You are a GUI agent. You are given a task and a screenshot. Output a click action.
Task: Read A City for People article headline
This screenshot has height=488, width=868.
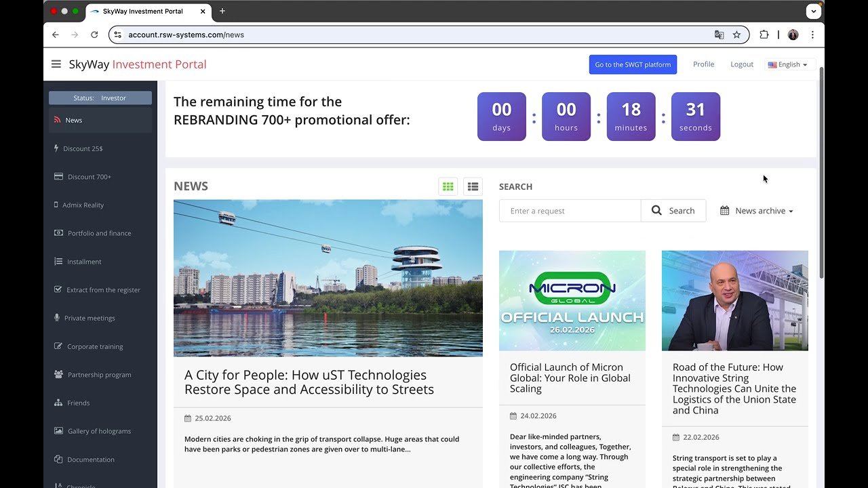point(309,382)
